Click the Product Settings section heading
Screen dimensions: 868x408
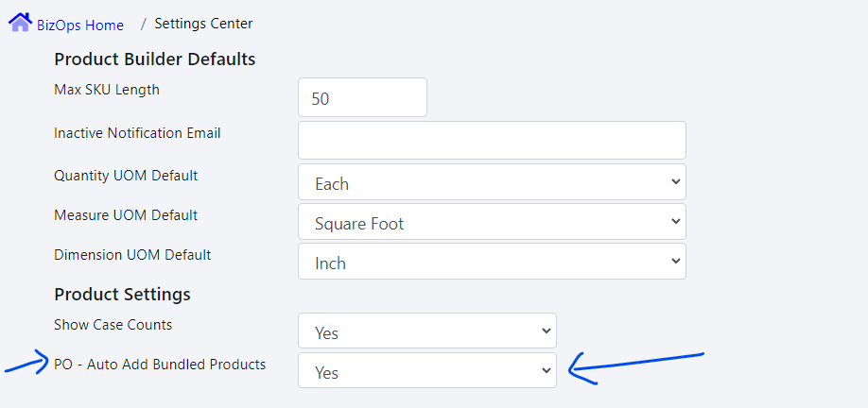(x=122, y=295)
